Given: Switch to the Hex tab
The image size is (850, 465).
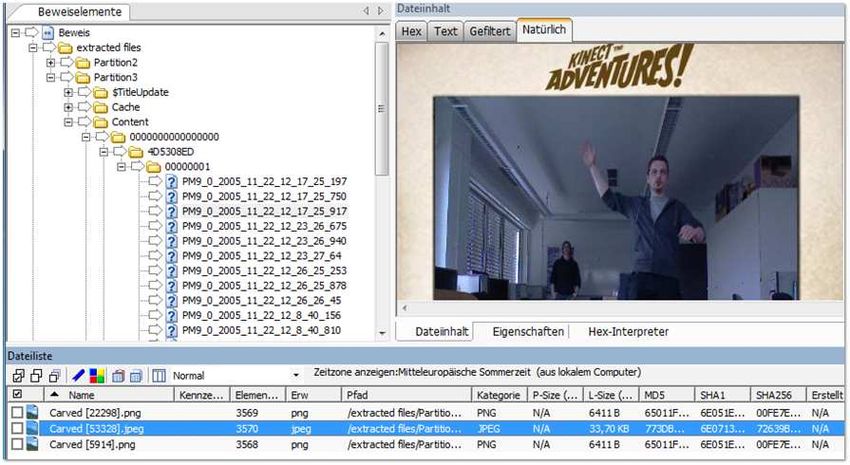Looking at the screenshot, I should [411, 31].
